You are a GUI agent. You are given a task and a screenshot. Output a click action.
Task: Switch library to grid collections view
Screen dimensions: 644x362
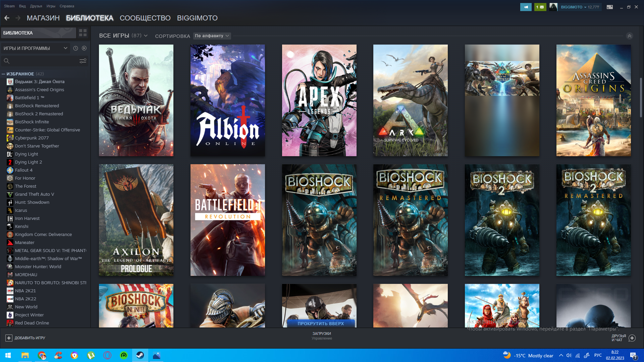point(83,33)
